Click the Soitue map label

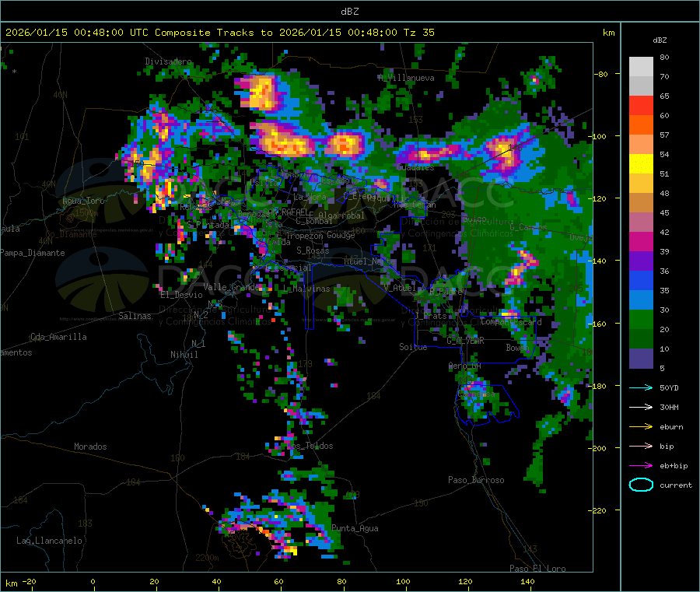[x=413, y=347]
